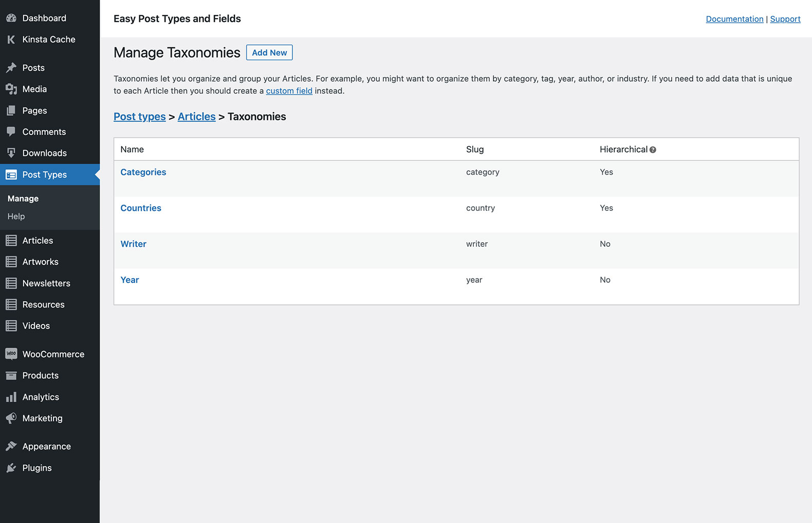Click the Dashboard gauge icon

pos(11,18)
